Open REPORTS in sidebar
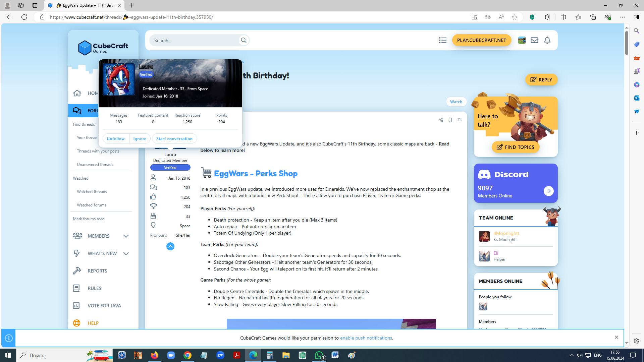Image resolution: width=644 pixels, height=362 pixels. [x=97, y=271]
